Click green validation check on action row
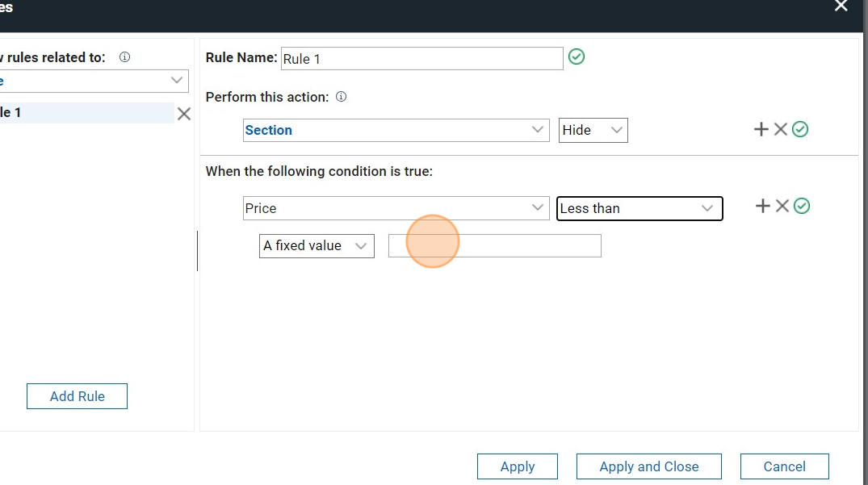The height and width of the screenshot is (485, 868). click(x=800, y=129)
